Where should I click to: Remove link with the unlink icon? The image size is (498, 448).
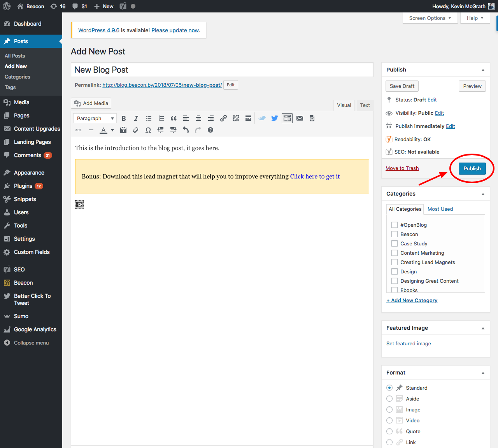pos(236,119)
